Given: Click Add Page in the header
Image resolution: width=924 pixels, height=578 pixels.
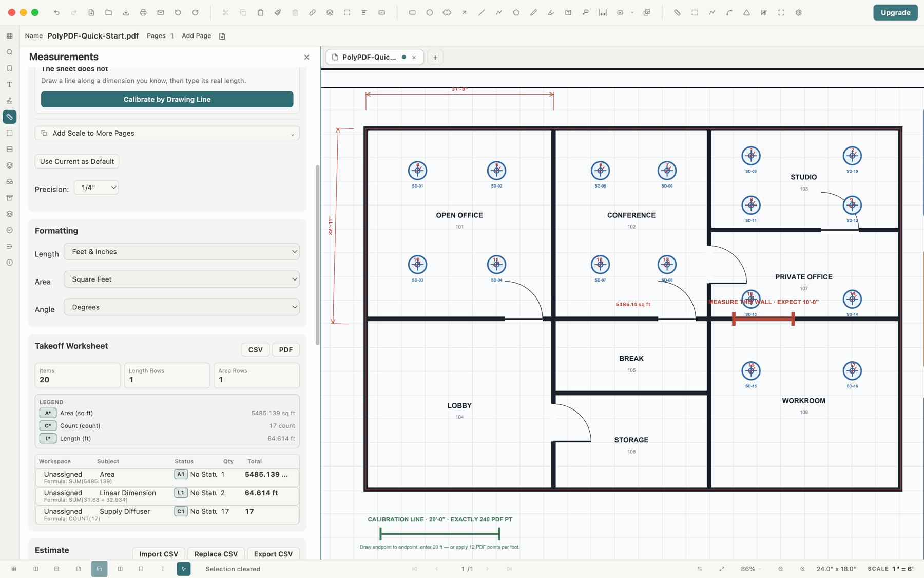Looking at the screenshot, I should tap(197, 36).
